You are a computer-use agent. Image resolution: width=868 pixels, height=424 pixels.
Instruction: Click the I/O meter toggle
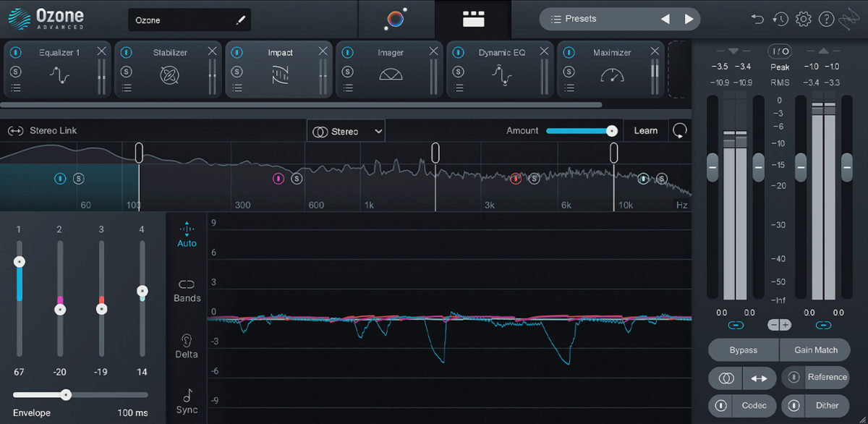pos(779,51)
